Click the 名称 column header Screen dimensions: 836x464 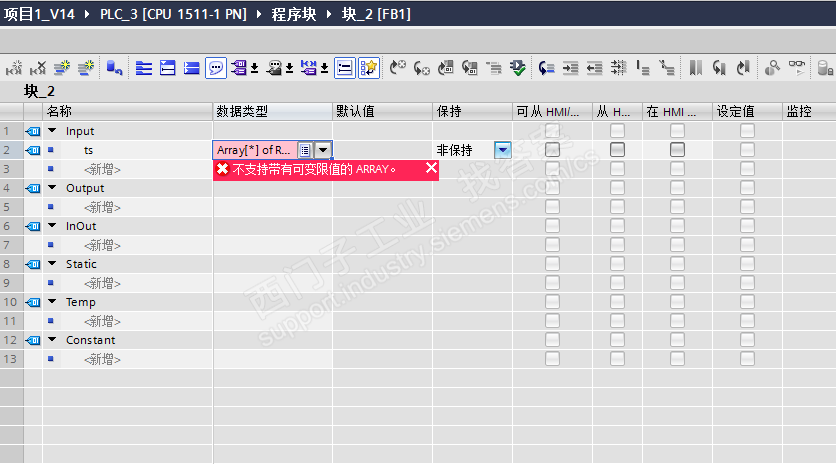pos(127,111)
